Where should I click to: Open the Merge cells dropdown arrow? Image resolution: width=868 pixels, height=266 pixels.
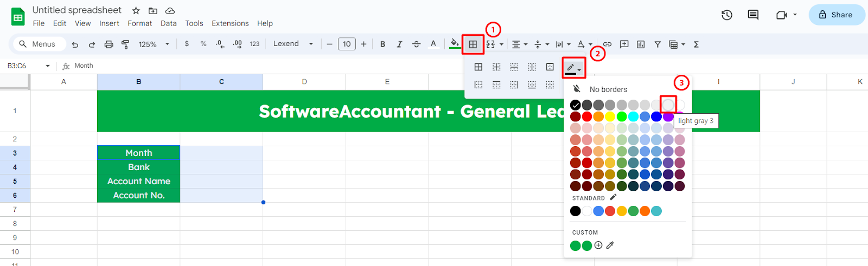click(502, 44)
